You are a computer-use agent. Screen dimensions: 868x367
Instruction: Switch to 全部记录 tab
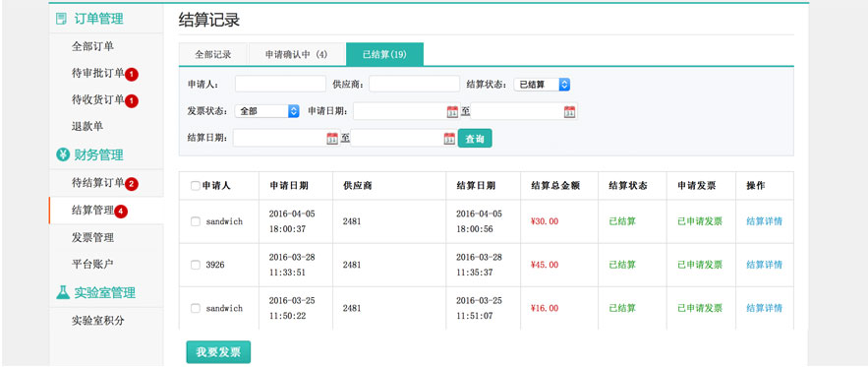coord(213,54)
